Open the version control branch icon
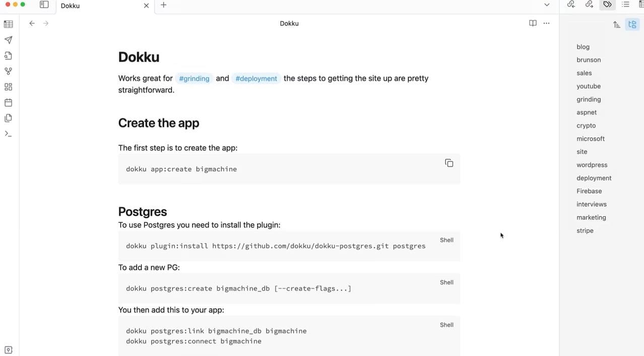 coord(8,70)
